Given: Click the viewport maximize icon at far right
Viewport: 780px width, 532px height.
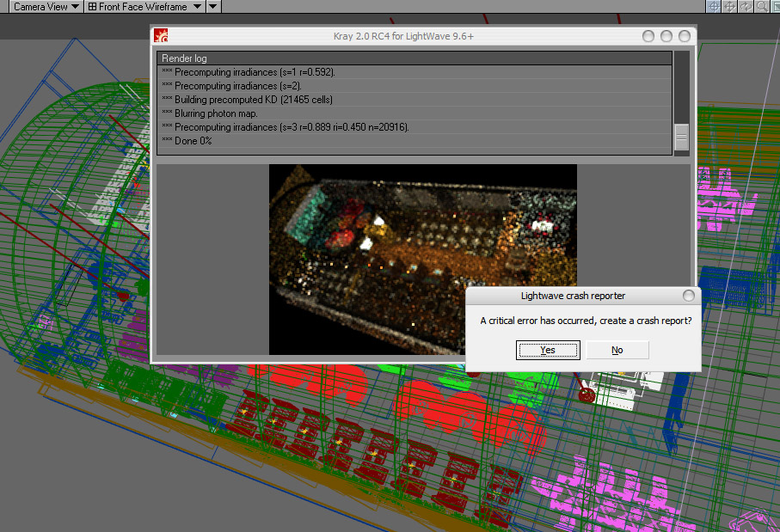Looking at the screenshot, I should click(x=774, y=7).
